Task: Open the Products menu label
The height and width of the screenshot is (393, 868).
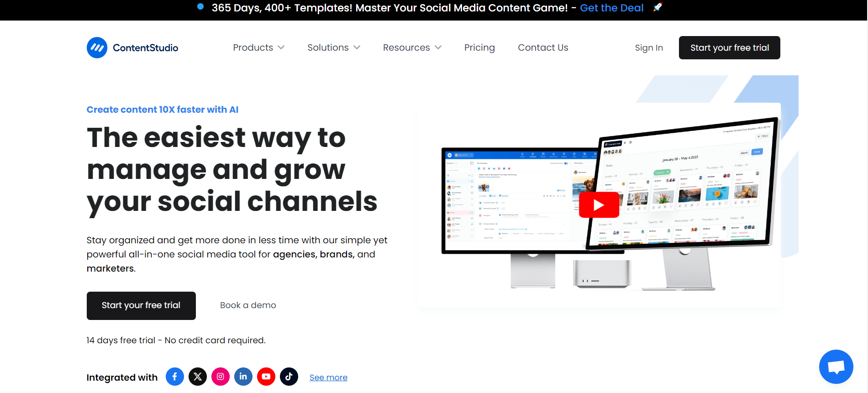Action: pos(253,47)
